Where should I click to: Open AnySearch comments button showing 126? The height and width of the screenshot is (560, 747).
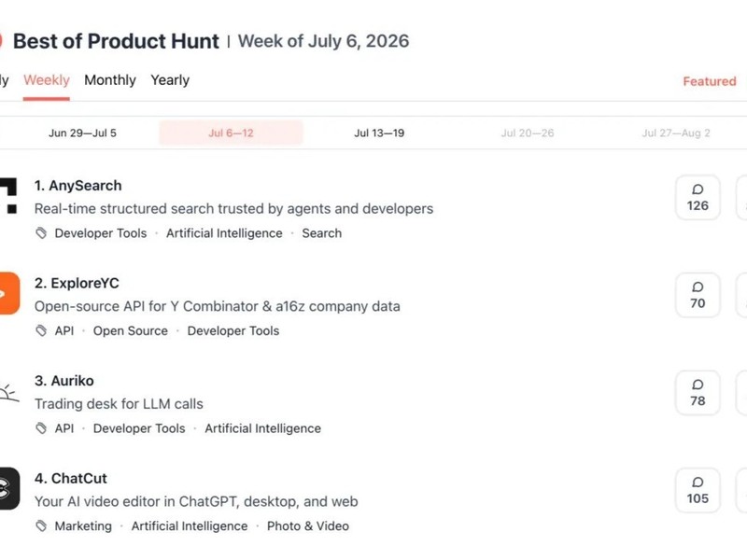[698, 197]
